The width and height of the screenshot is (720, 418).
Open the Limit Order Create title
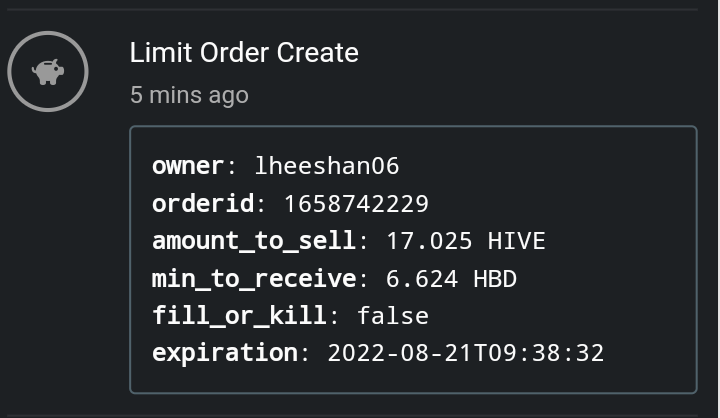pyautogui.click(x=244, y=52)
